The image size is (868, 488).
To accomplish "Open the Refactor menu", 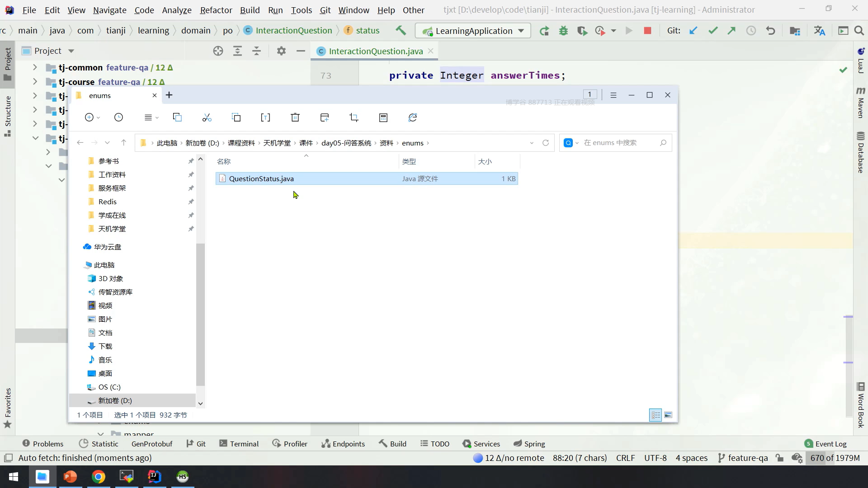I will (216, 10).
